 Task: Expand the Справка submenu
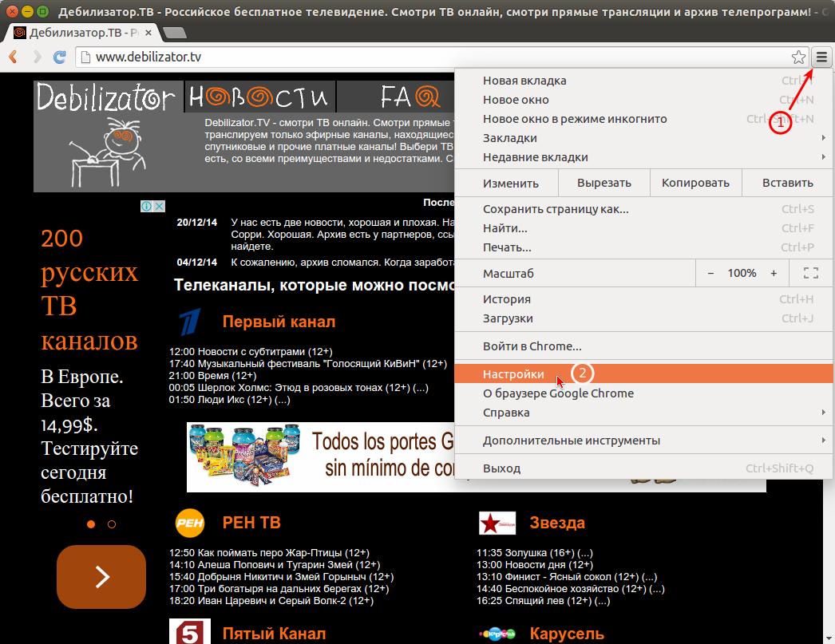(643, 413)
